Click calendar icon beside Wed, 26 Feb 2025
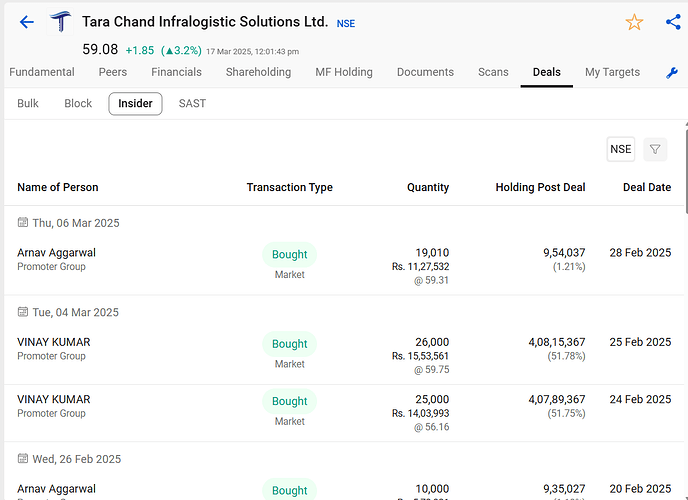This screenshot has width=688, height=500. click(22, 458)
